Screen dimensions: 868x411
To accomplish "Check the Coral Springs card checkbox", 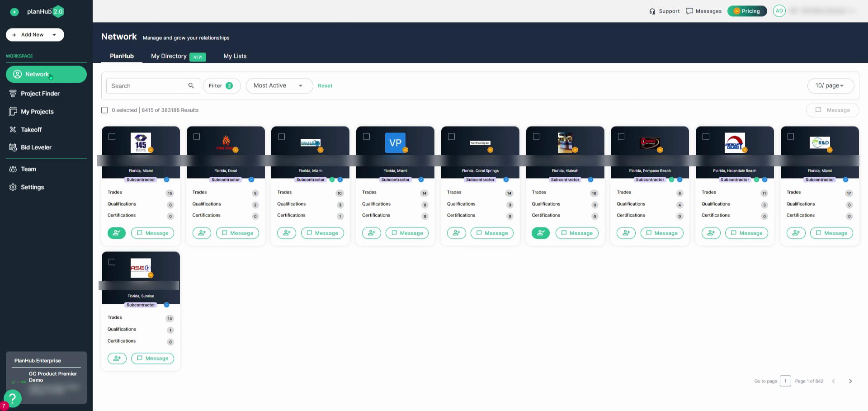I will 451,137.
